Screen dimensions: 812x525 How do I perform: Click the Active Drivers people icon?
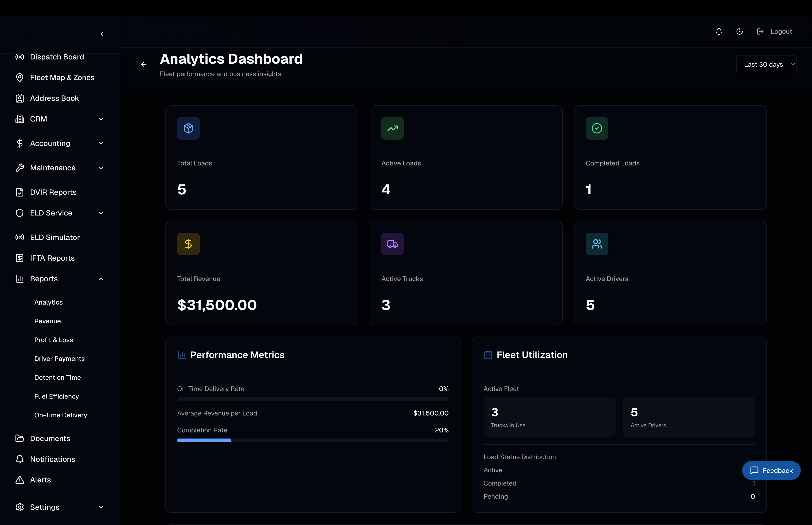pos(597,244)
